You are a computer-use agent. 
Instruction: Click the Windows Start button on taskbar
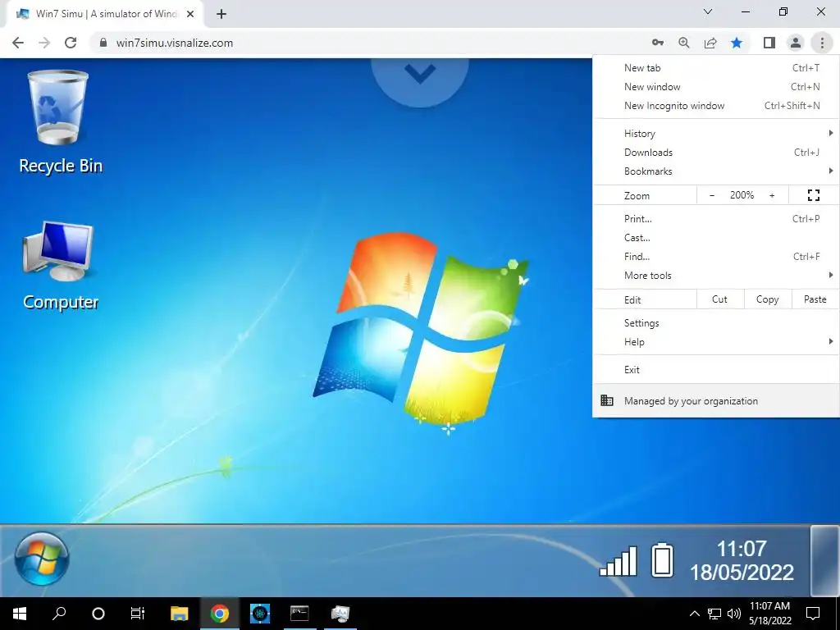click(x=20, y=614)
